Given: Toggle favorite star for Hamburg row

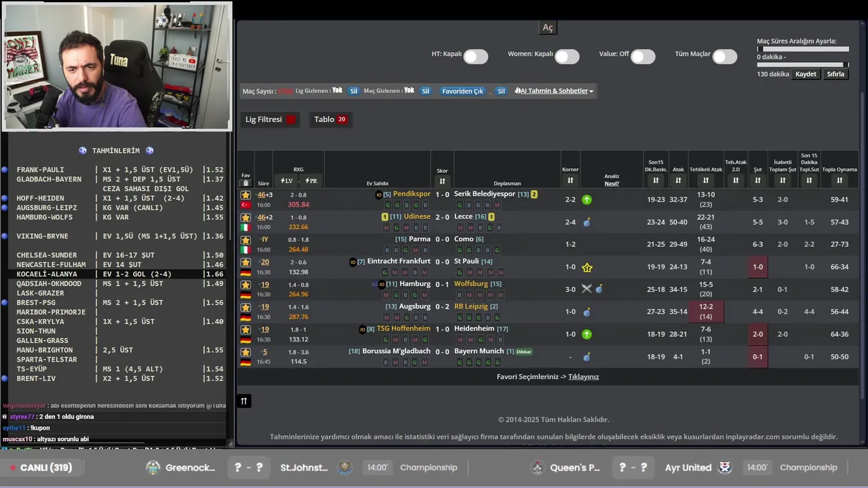Looking at the screenshot, I should 245,285.
